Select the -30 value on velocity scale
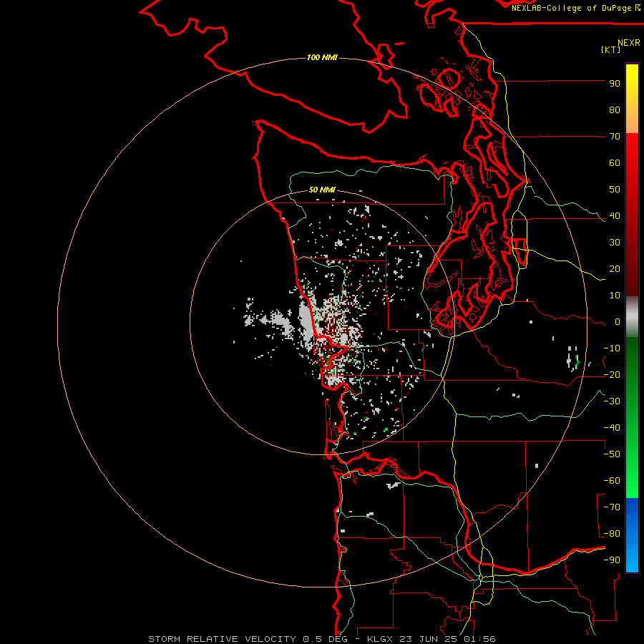 [x=612, y=401]
